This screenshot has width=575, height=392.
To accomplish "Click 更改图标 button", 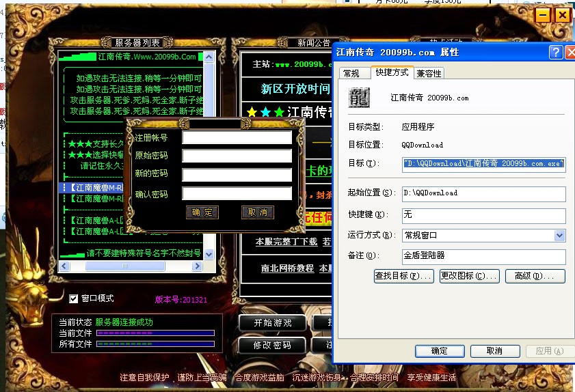I will pyautogui.click(x=470, y=276).
